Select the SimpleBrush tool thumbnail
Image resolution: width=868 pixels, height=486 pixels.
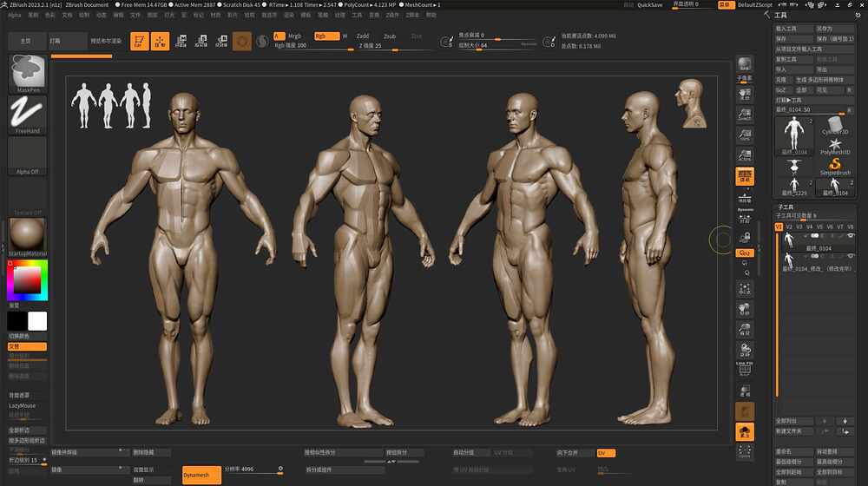[835, 166]
